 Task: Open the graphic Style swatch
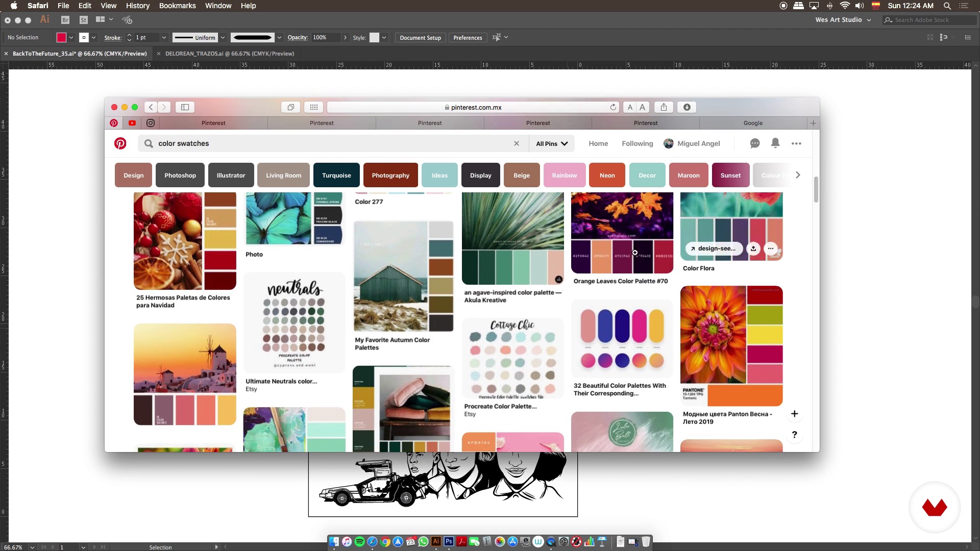(x=374, y=37)
